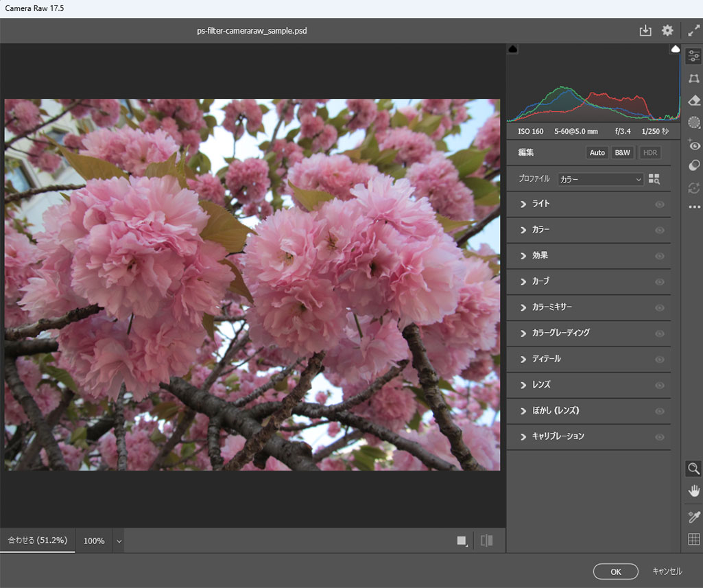Open the プロファイル dropdown set to カラー
Viewport: 703px width, 588px height.
pos(600,179)
